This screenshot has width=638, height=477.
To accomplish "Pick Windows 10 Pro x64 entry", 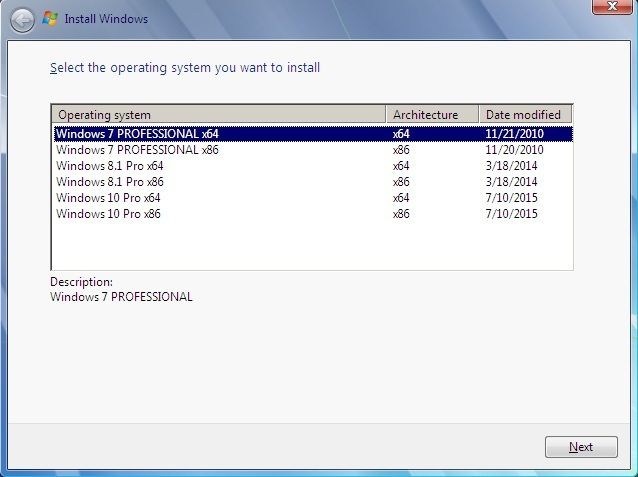I will (x=313, y=198).
